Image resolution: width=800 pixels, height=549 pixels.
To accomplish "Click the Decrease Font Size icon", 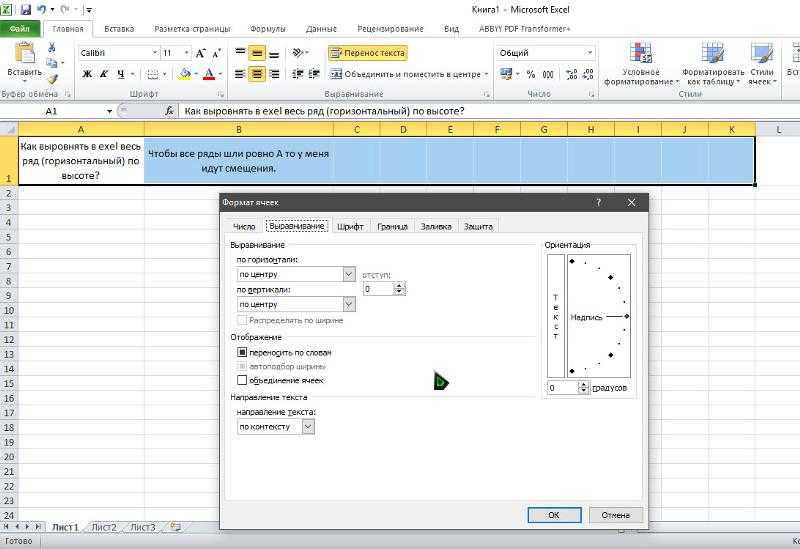I will click(216, 53).
